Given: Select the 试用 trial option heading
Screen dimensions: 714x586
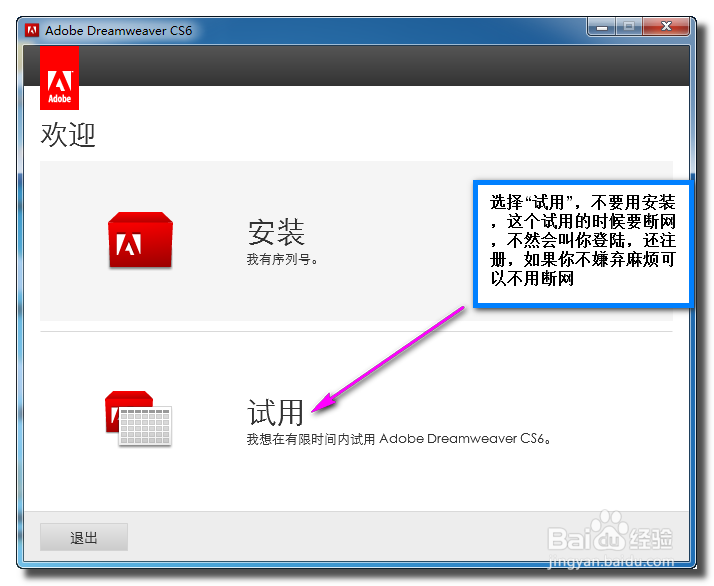Looking at the screenshot, I should coord(275,412).
